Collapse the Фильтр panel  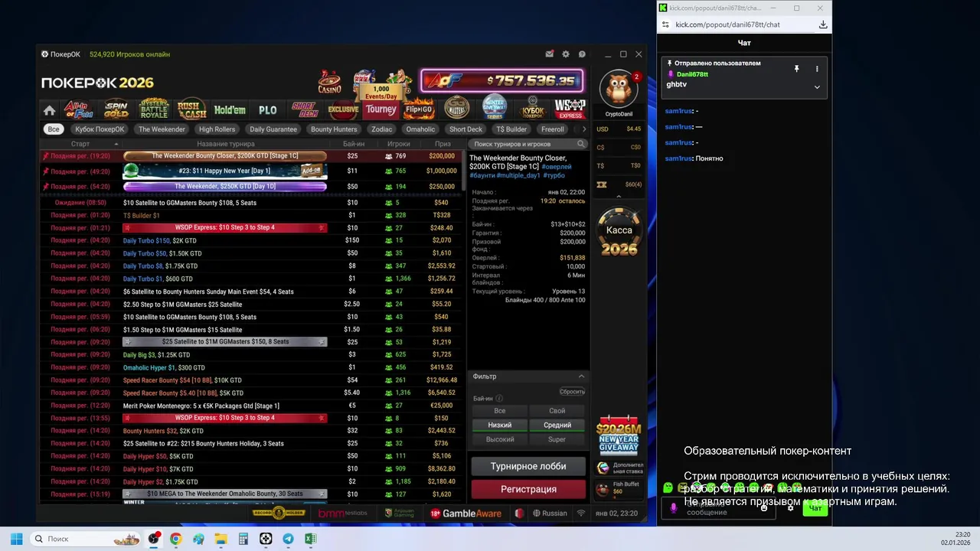pyautogui.click(x=581, y=377)
